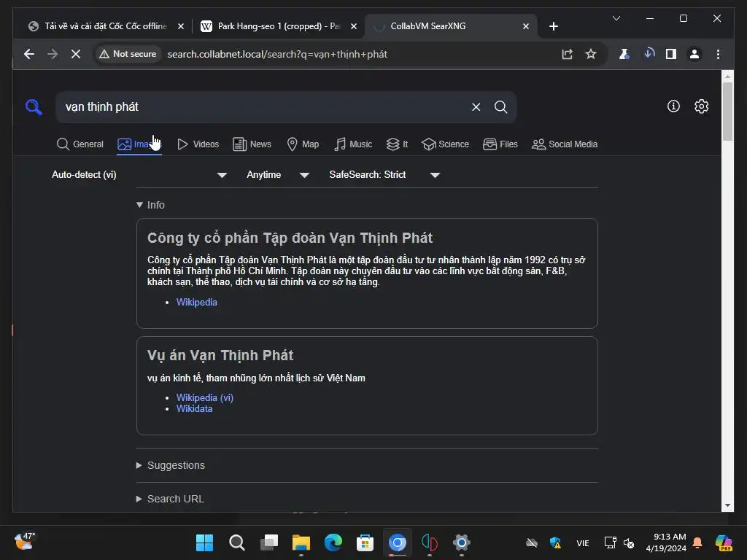Close the Park Hang-seo tab
This screenshot has height=560, width=747.
(354, 26)
